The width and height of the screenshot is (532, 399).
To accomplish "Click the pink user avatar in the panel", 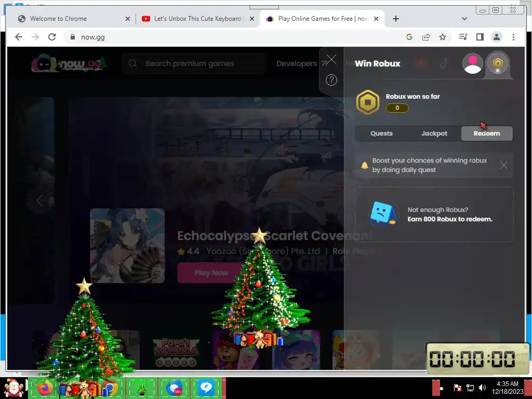I will pos(473,63).
